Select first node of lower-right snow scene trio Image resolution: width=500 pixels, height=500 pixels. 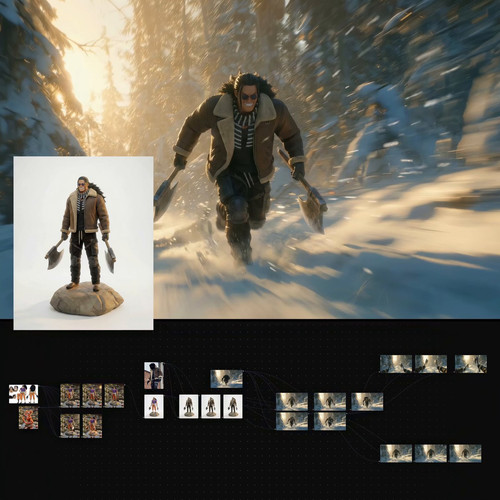click(x=396, y=453)
